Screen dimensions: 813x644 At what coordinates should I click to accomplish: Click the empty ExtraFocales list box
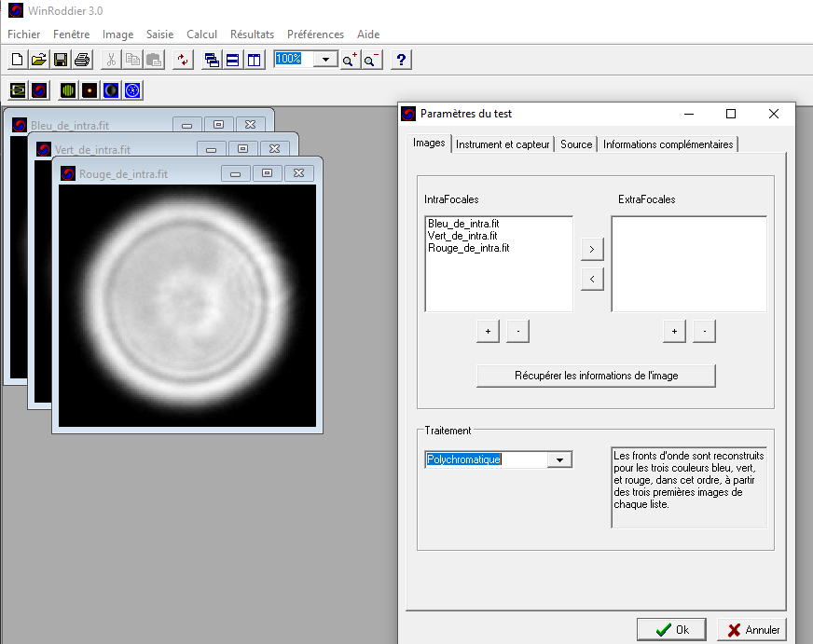coord(689,265)
